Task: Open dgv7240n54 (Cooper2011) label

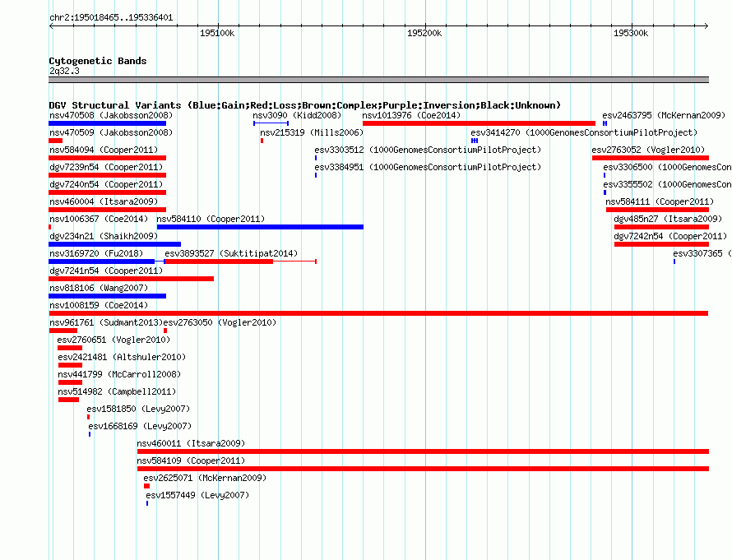Action: tap(106, 184)
